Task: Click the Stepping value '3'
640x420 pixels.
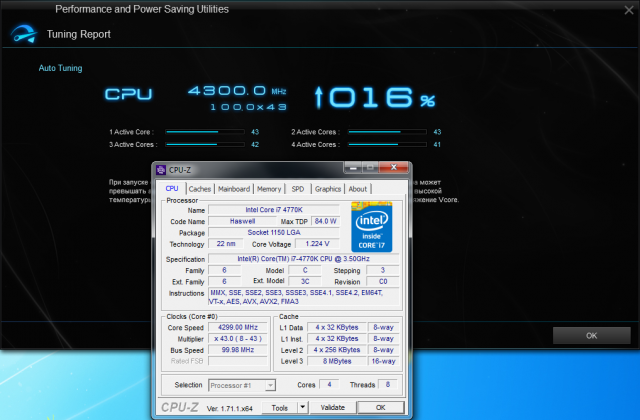Action: pyautogui.click(x=382, y=270)
